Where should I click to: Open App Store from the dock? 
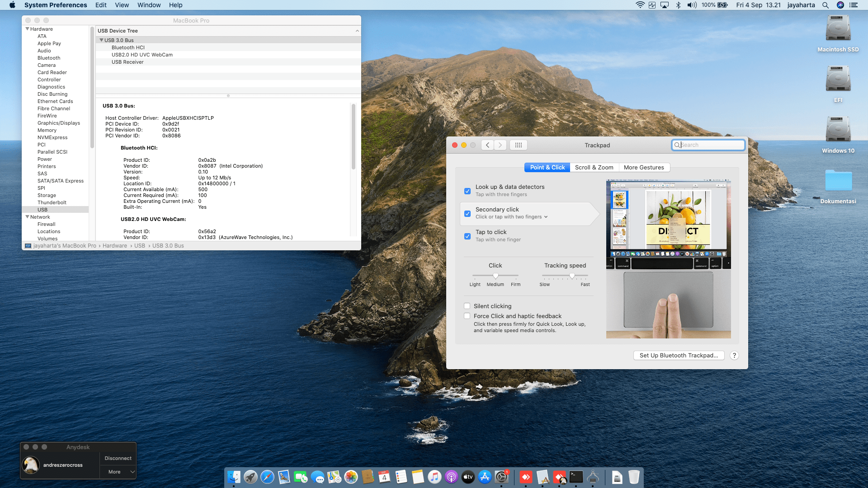coord(485,477)
